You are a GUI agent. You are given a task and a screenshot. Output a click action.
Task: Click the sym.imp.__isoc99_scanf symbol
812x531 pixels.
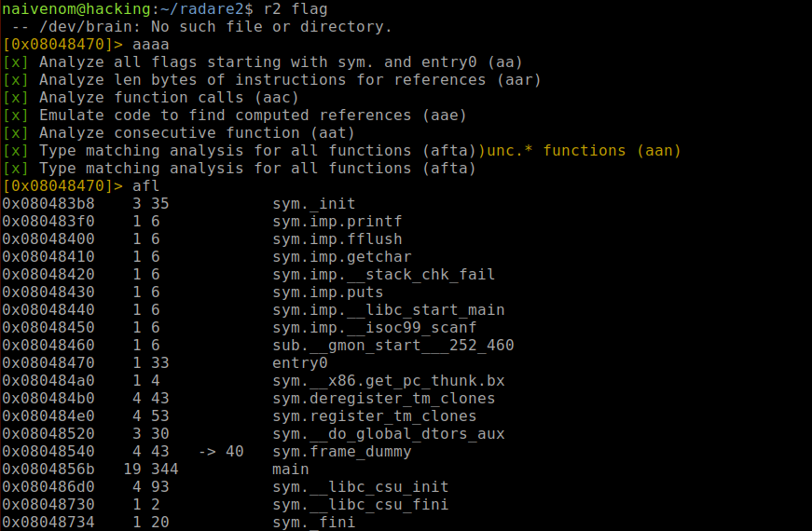[x=374, y=328]
